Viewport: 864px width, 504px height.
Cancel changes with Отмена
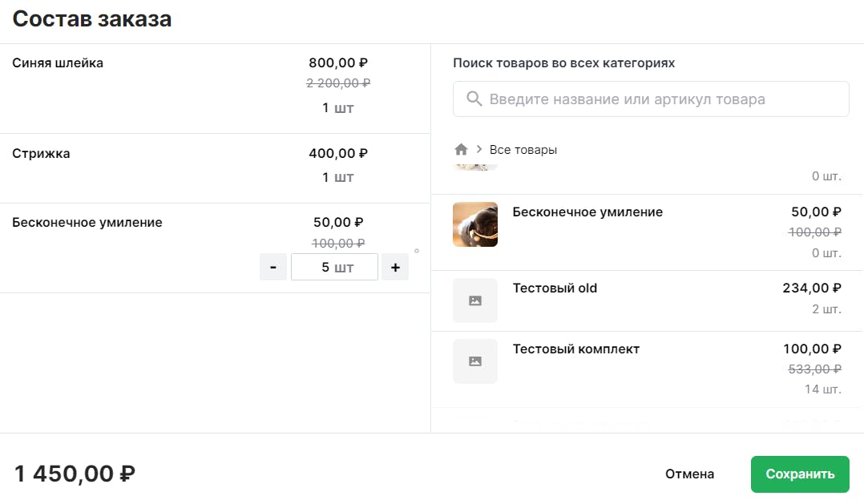pyautogui.click(x=689, y=474)
